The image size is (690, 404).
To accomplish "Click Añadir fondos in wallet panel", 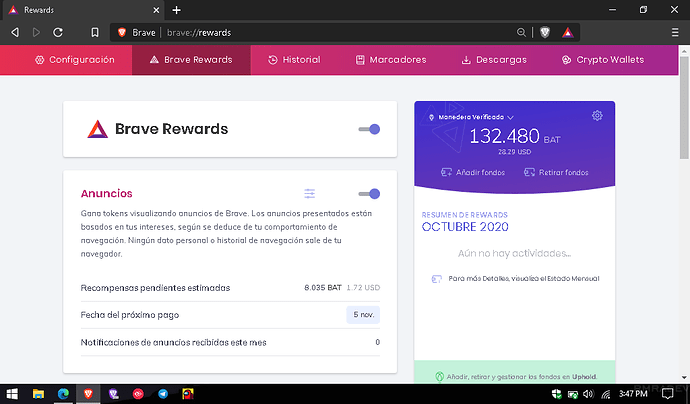I will click(473, 172).
